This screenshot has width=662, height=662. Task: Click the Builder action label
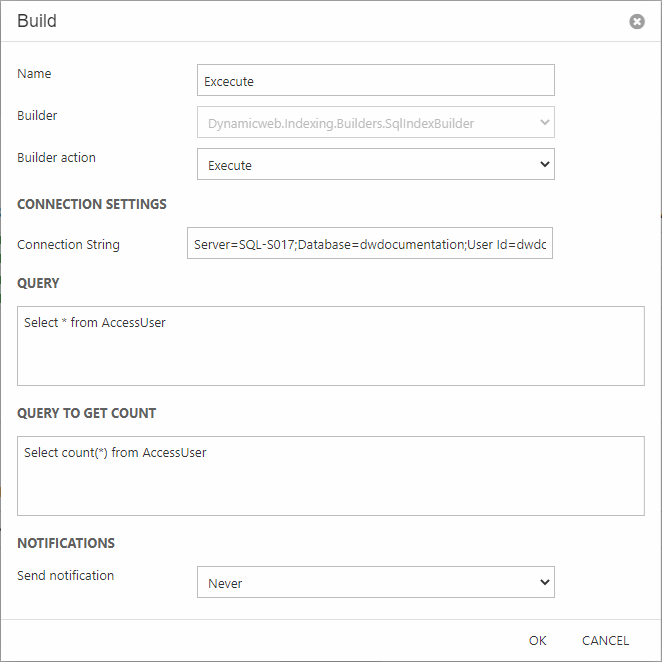[57, 158]
